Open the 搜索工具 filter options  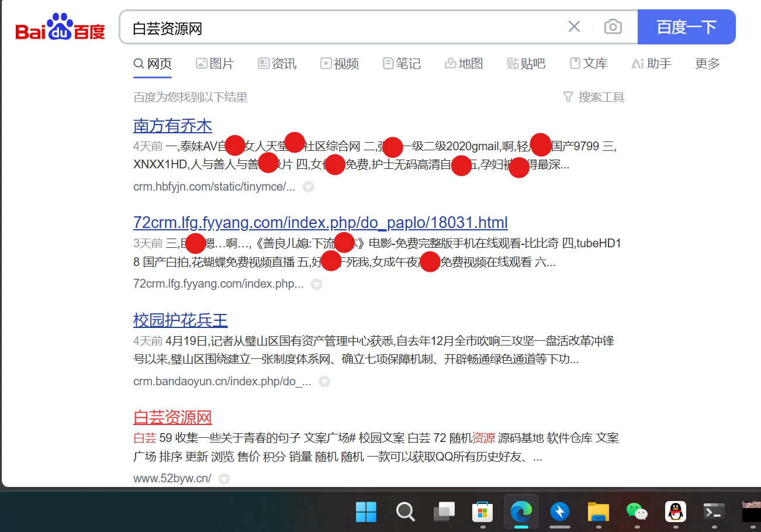point(594,97)
